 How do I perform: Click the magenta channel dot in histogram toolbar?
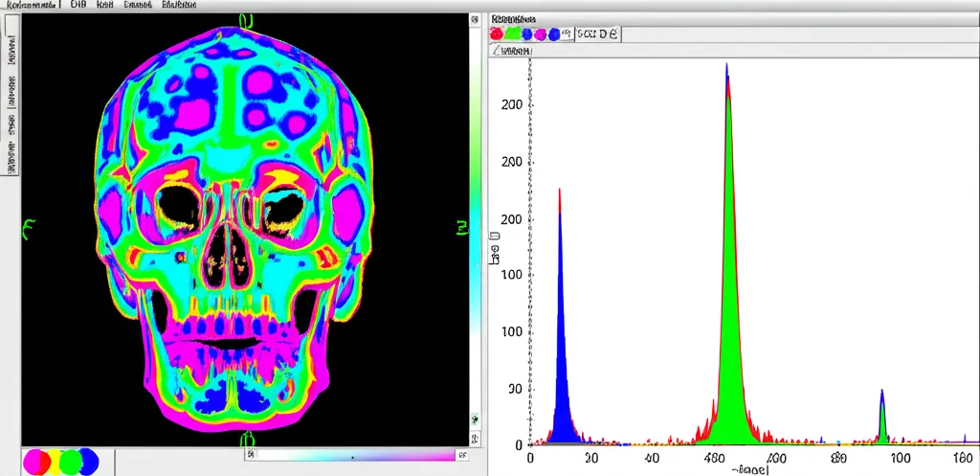click(x=540, y=34)
